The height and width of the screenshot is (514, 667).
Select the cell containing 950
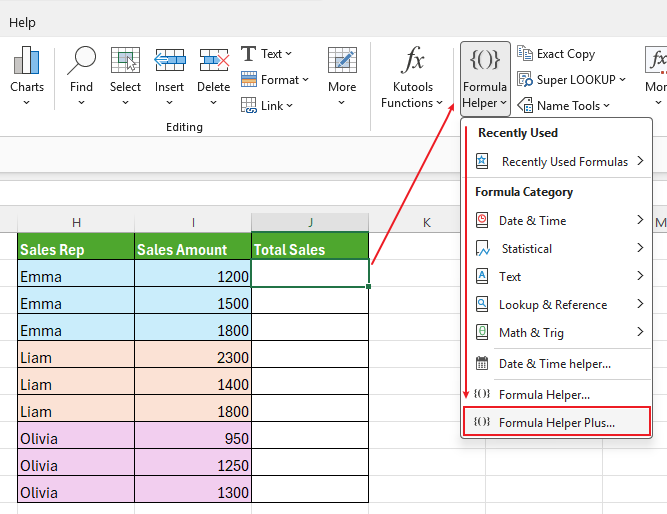tap(193, 435)
